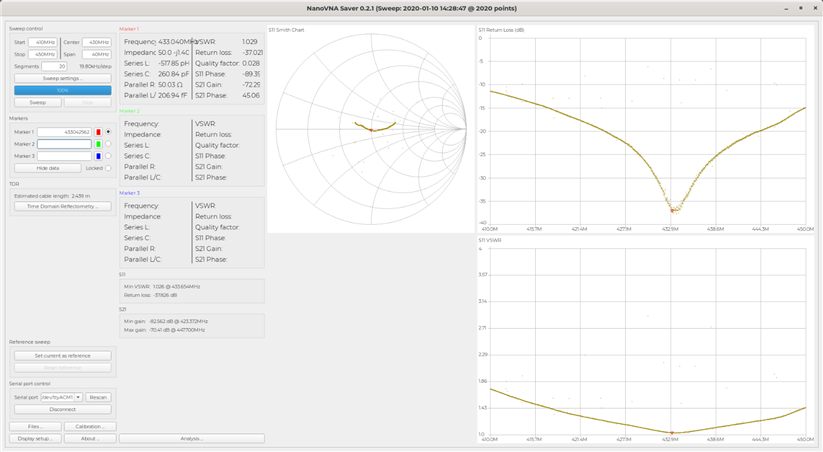
Task: Select the Marker 2 radio button
Action: (108, 144)
